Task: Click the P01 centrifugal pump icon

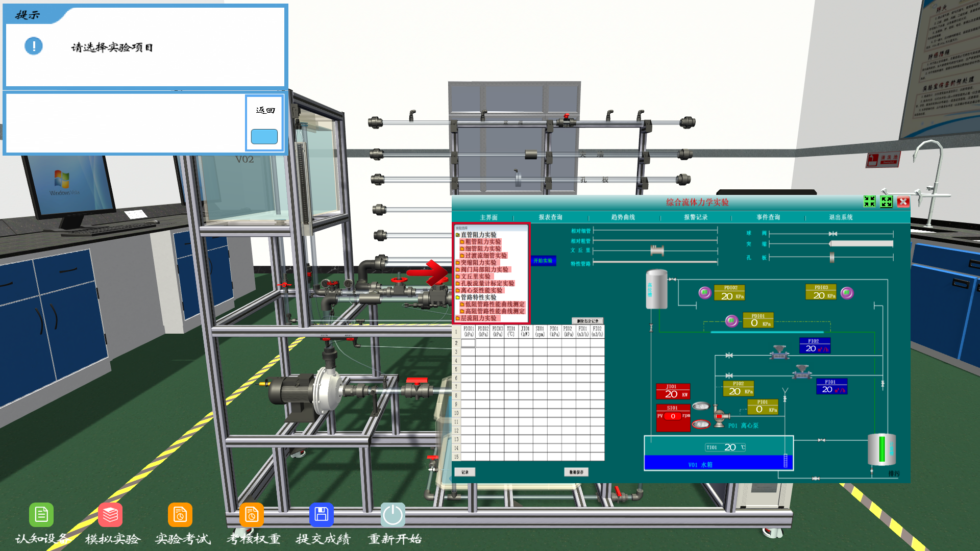Action: (x=719, y=417)
